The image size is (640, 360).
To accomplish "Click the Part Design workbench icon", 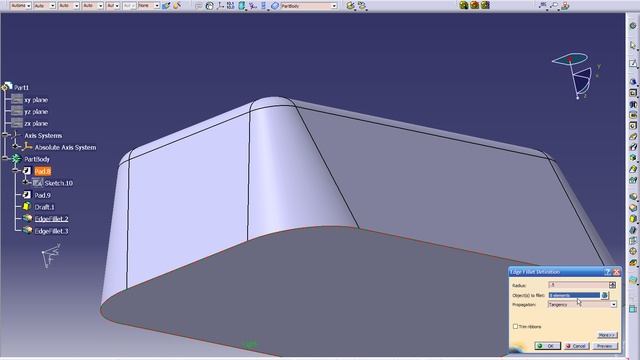I will (633, 26).
